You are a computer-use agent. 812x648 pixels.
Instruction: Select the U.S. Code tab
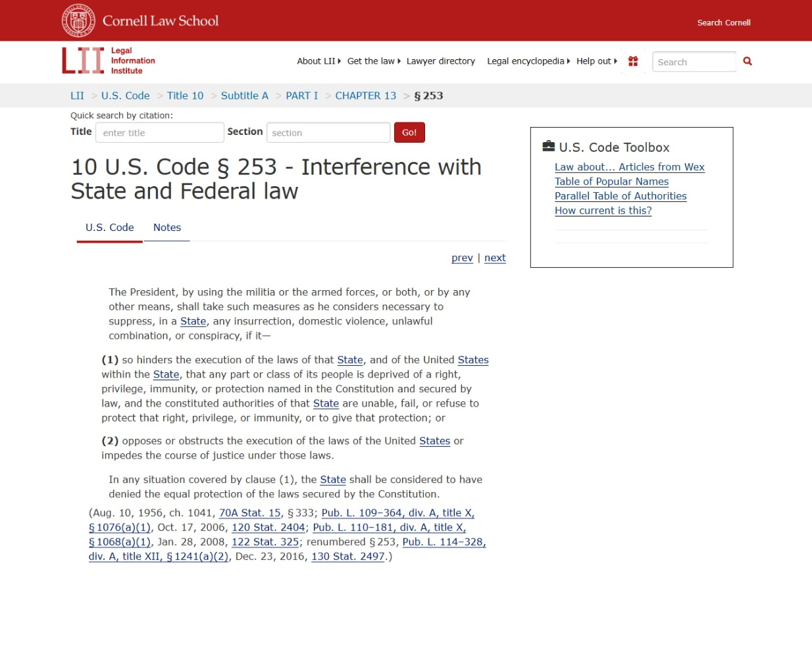tap(109, 228)
